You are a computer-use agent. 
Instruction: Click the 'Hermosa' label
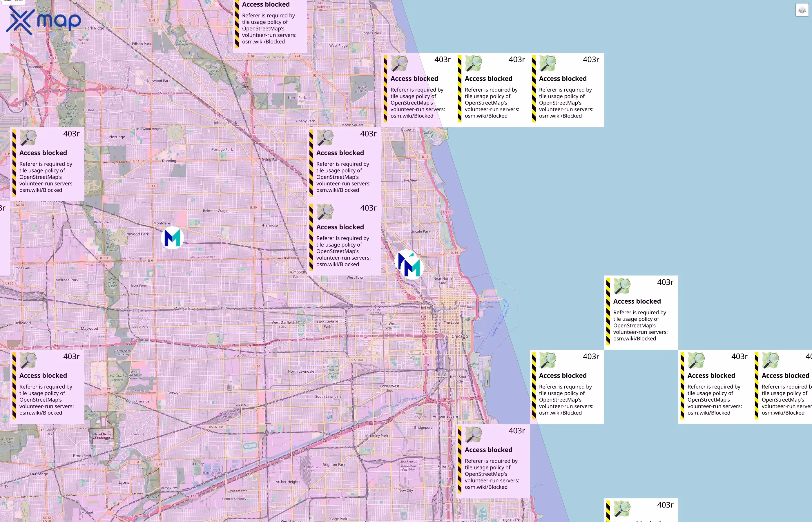pyautogui.click(x=270, y=225)
